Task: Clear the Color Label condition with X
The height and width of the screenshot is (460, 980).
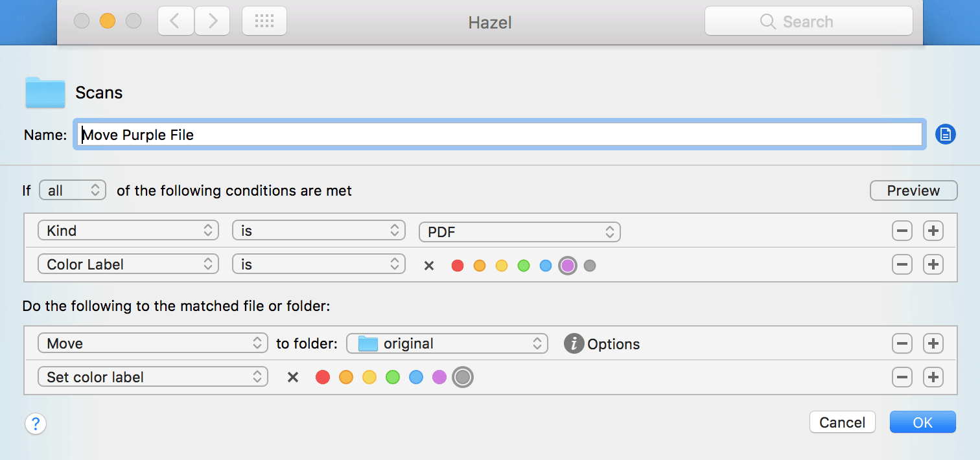Action: pos(428,265)
